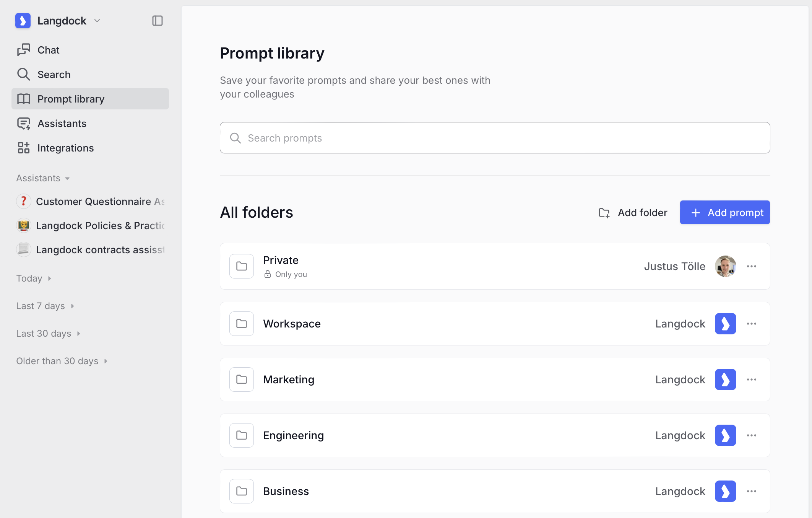Open Search from the sidebar
This screenshot has height=518, width=812.
pyautogui.click(x=54, y=75)
